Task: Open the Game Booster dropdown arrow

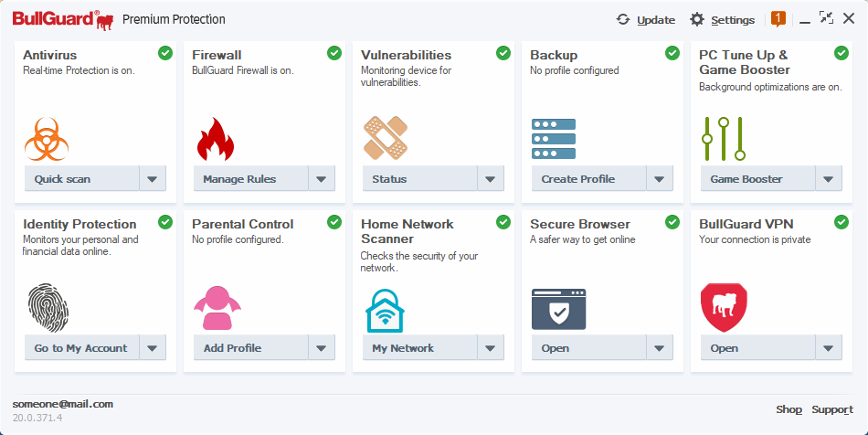Action: pos(829,179)
